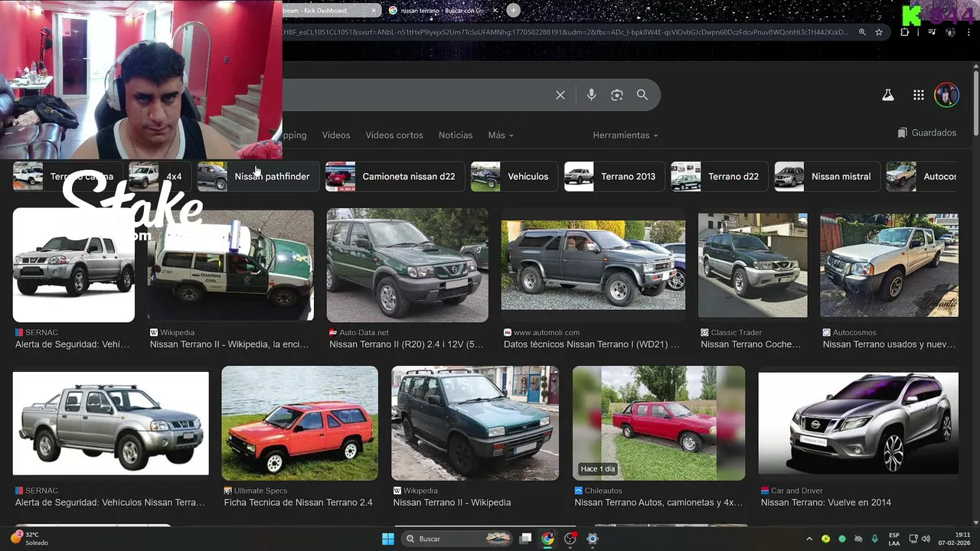980x551 pixels.
Task: Filter by Camioneta nissan d22 chip
Action: 394,176
